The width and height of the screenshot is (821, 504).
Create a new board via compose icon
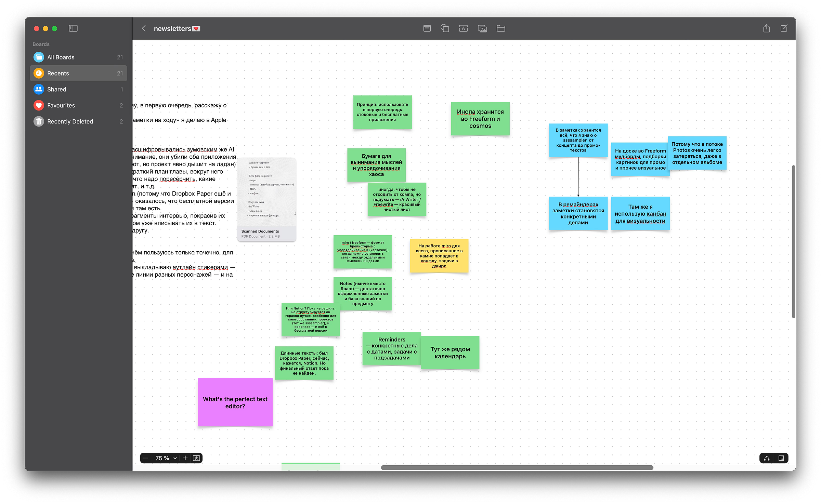coord(784,28)
